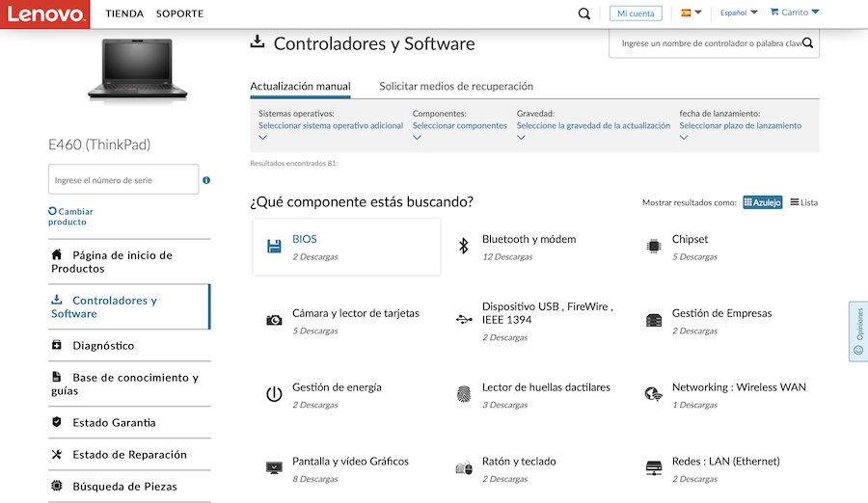Open the Español language dropdown
Image resolution: width=868 pixels, height=503 pixels.
coord(739,13)
